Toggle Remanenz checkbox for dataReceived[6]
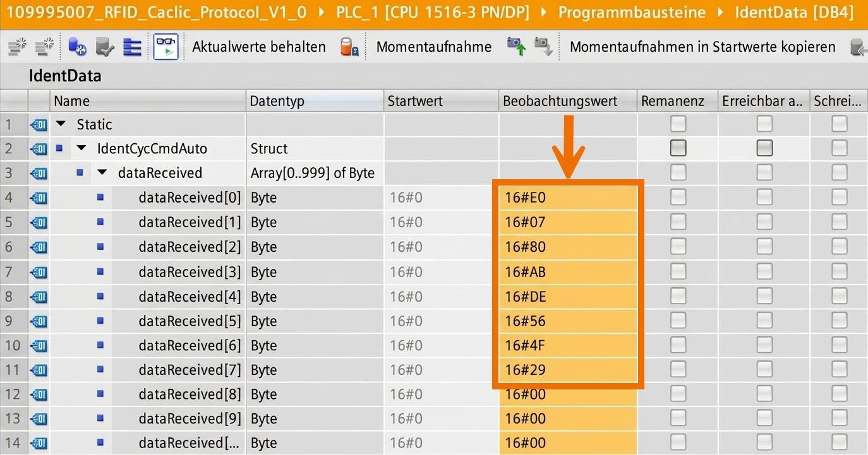The height and width of the screenshot is (455, 868). point(678,345)
